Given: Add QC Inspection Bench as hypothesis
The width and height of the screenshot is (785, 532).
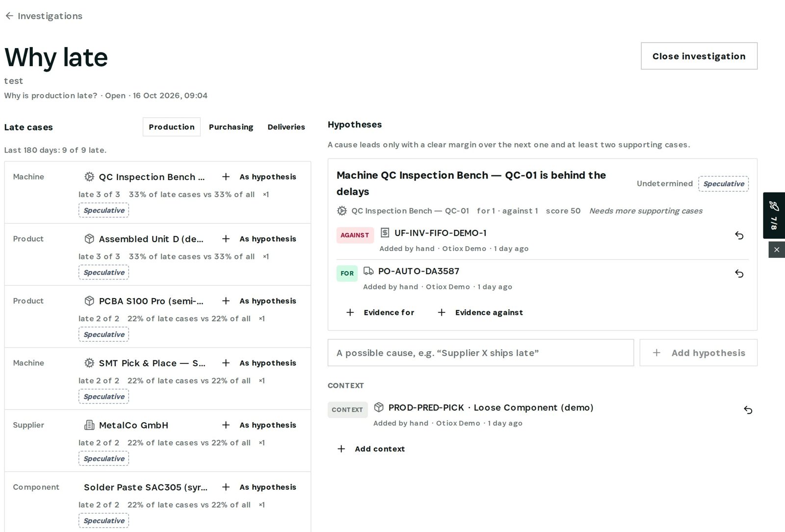Looking at the screenshot, I should point(259,177).
